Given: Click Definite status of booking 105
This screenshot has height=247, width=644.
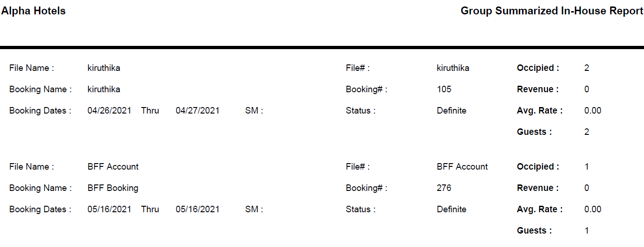Looking at the screenshot, I should pyautogui.click(x=451, y=111).
